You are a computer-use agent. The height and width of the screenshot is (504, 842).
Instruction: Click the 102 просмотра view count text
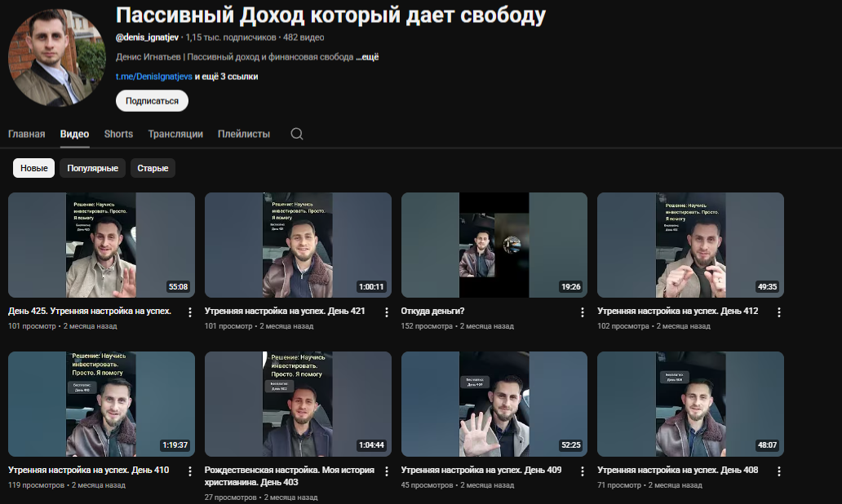(x=623, y=326)
